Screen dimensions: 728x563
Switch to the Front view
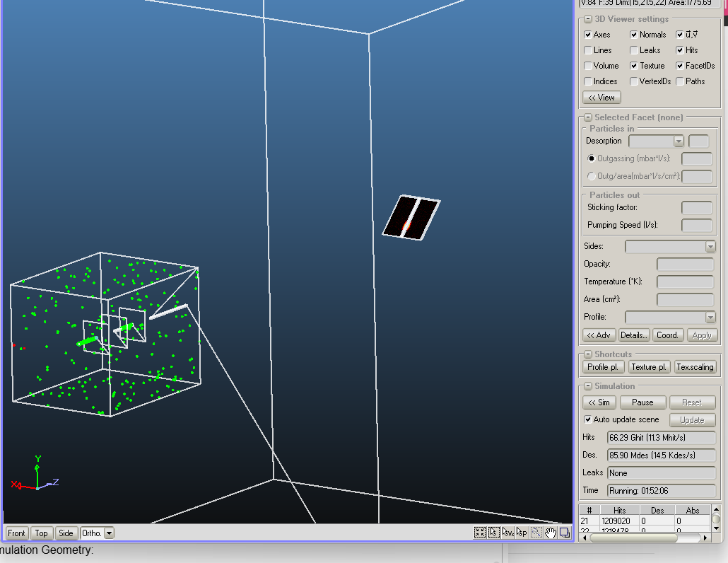[17, 533]
